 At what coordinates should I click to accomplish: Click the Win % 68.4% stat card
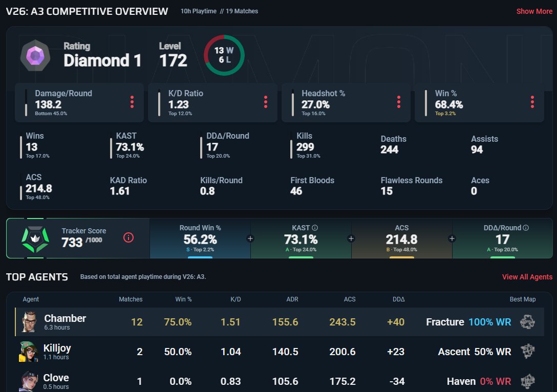pyautogui.click(x=479, y=103)
